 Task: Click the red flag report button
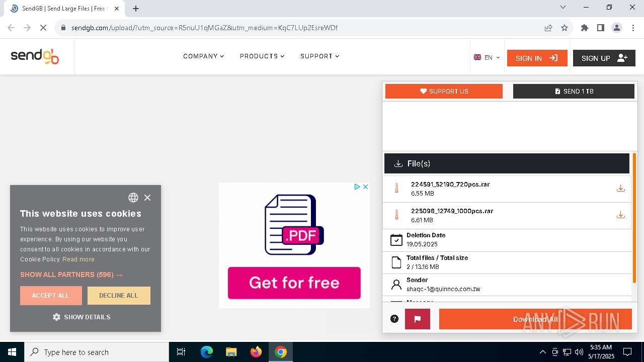pyautogui.click(x=418, y=319)
